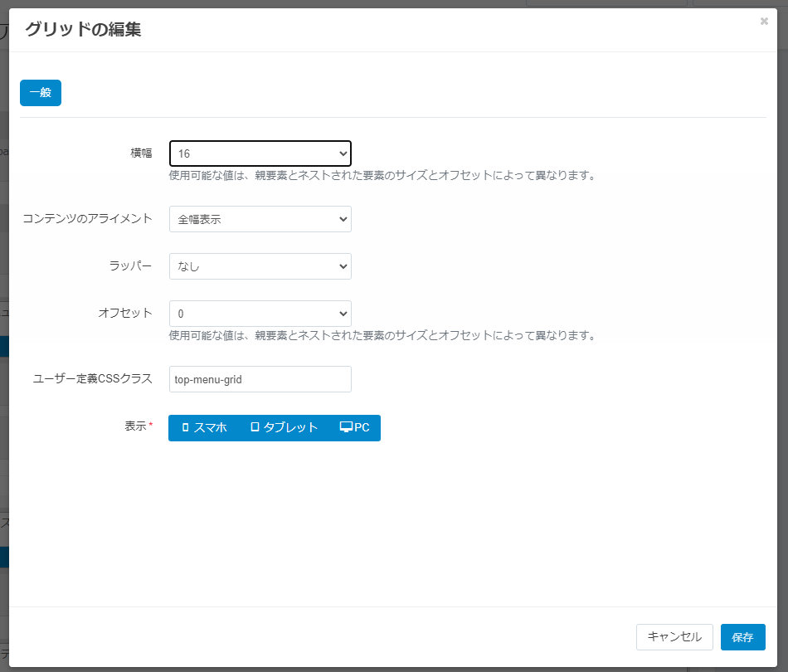Toggle スマホ display visibility
The height and width of the screenshot is (672, 788).
[205, 428]
